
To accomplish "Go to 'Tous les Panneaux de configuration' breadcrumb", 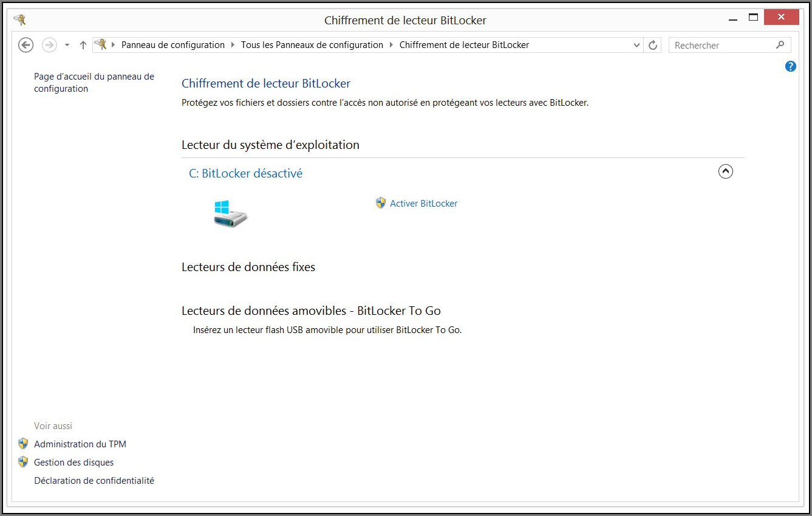I will 312,45.
